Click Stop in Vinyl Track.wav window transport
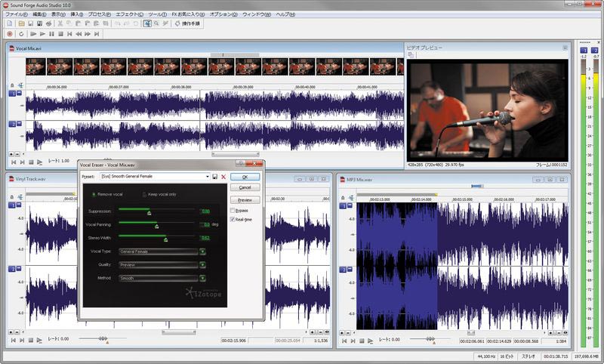The height and width of the screenshot is (364, 604). [31, 340]
